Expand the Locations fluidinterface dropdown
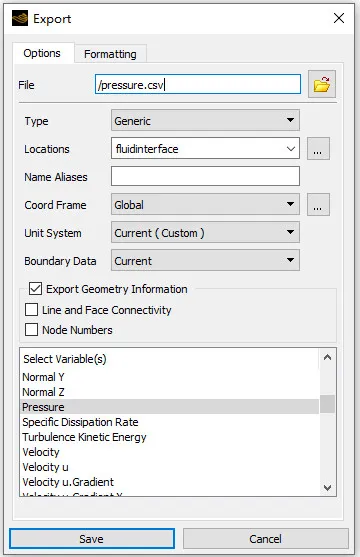The height and width of the screenshot is (557, 360). pos(205,148)
